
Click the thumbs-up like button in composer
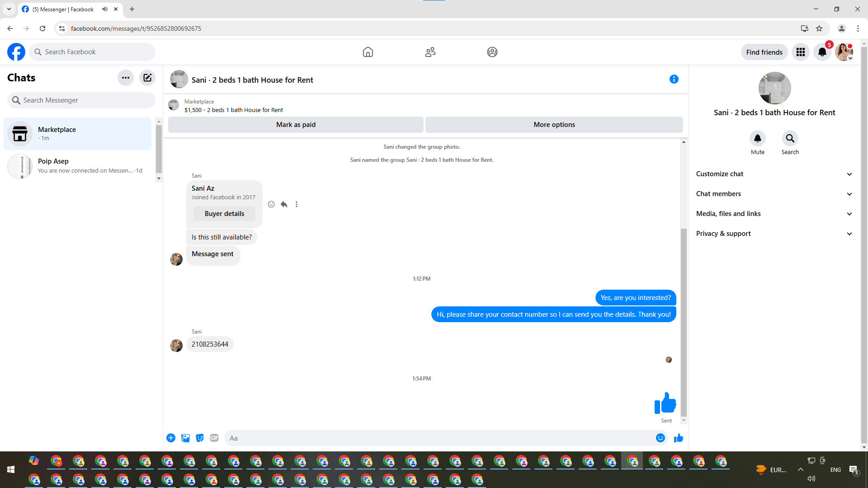(678, 438)
